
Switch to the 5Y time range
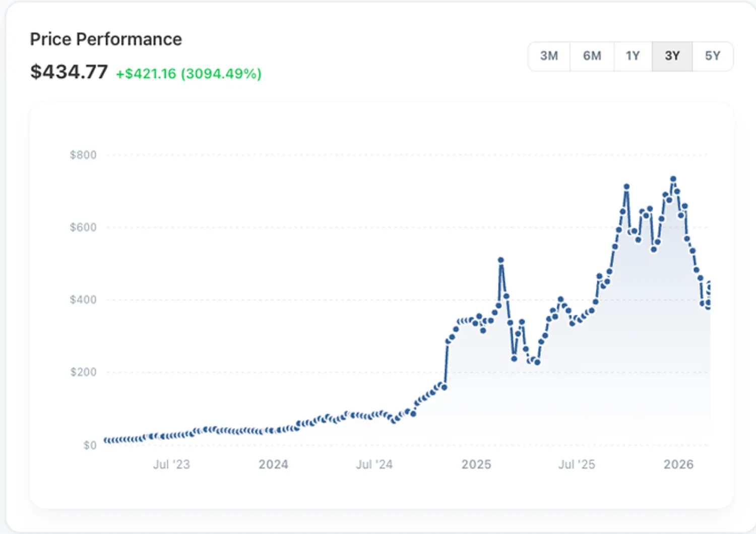point(713,56)
